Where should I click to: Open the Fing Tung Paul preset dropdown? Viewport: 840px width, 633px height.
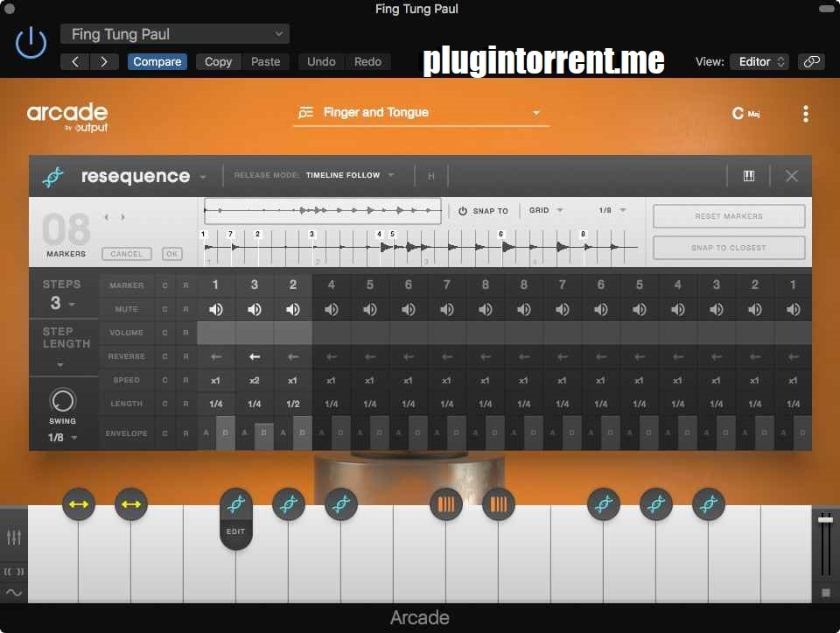(175, 34)
